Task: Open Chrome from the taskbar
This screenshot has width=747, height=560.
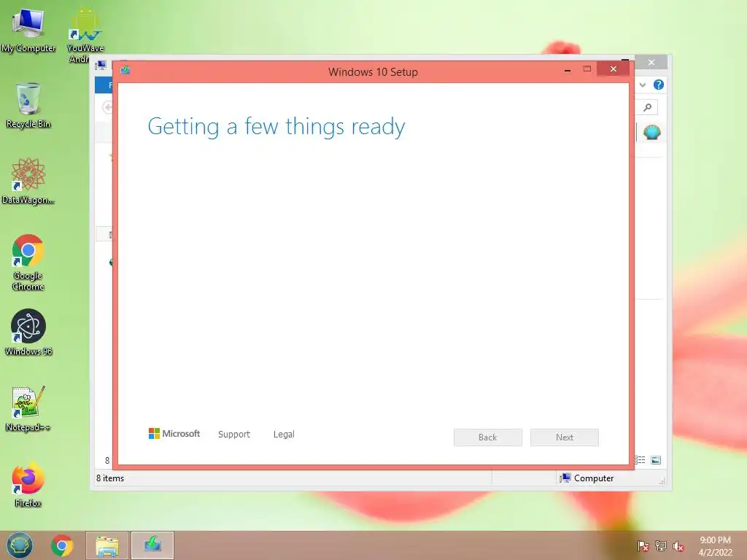Action: pos(62,545)
